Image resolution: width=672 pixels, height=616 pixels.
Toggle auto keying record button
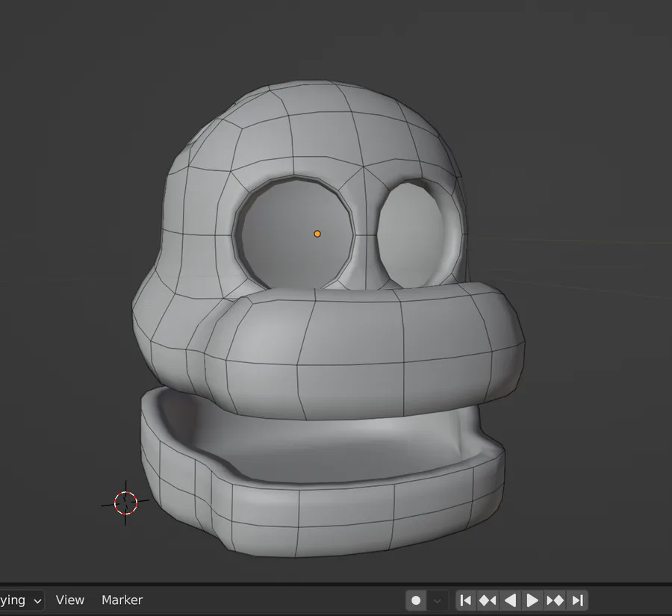pos(416,600)
